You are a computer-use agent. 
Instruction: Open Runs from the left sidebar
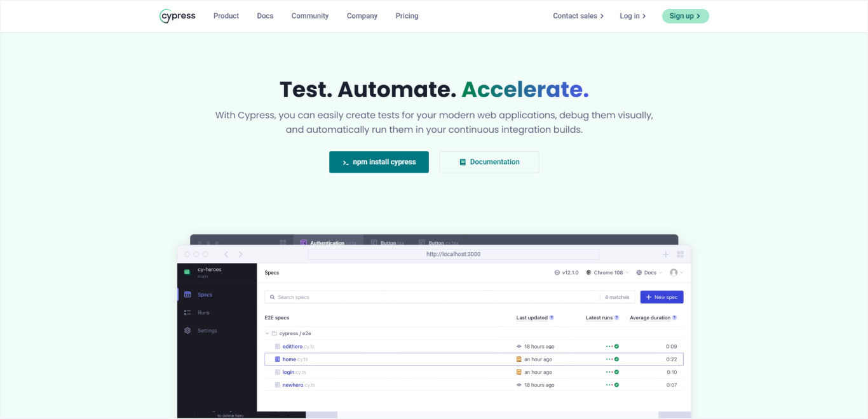pos(187,312)
